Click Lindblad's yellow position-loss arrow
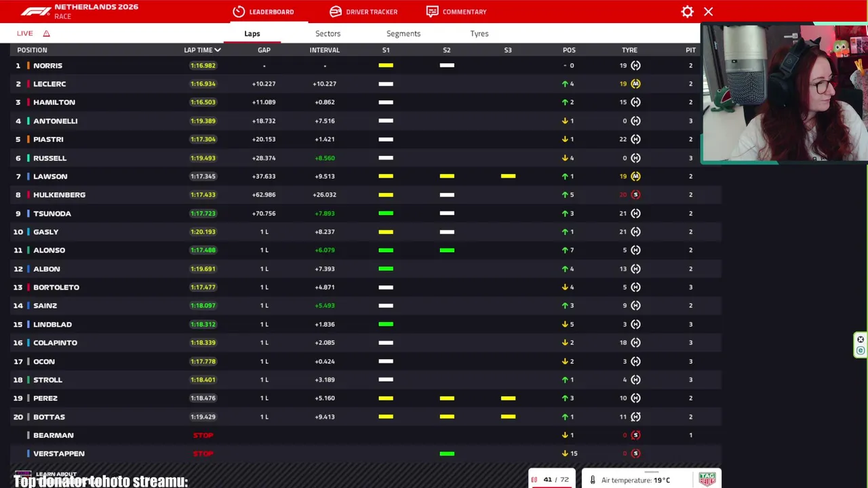Image resolution: width=868 pixels, height=488 pixels. (565, 324)
